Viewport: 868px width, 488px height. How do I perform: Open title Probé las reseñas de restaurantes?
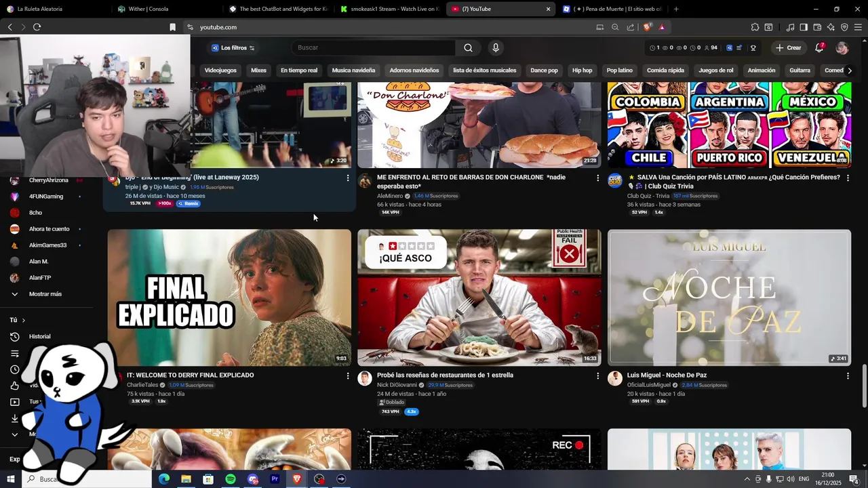pos(445,375)
